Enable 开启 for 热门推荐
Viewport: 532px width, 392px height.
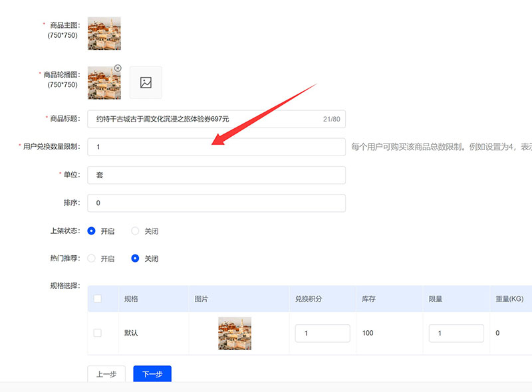[92, 258]
